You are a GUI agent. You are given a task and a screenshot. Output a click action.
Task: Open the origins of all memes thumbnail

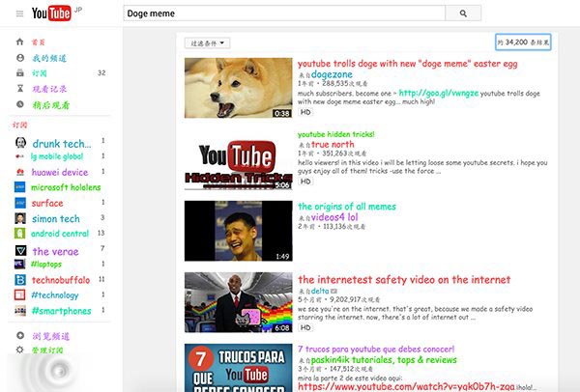[238, 231]
